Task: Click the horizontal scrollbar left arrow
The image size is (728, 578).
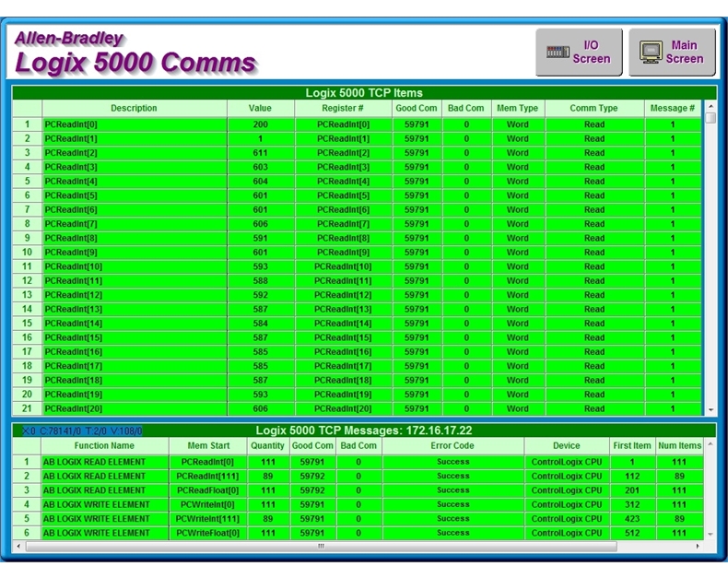Action: point(18,546)
